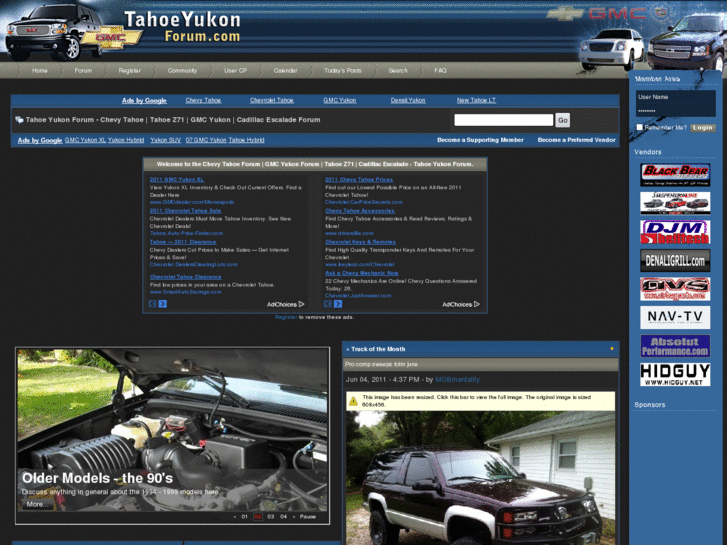Pause the slideshow
This screenshot has height=545, width=727.
pos(307,516)
